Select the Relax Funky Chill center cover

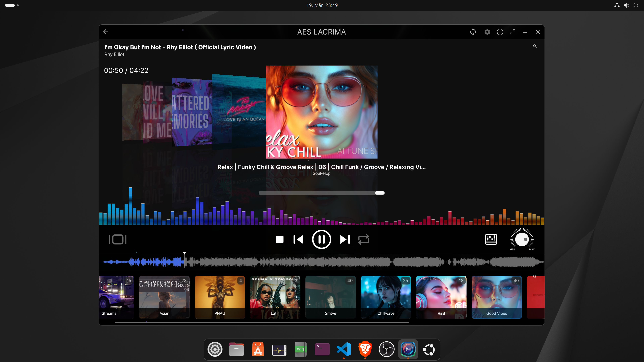(321, 112)
